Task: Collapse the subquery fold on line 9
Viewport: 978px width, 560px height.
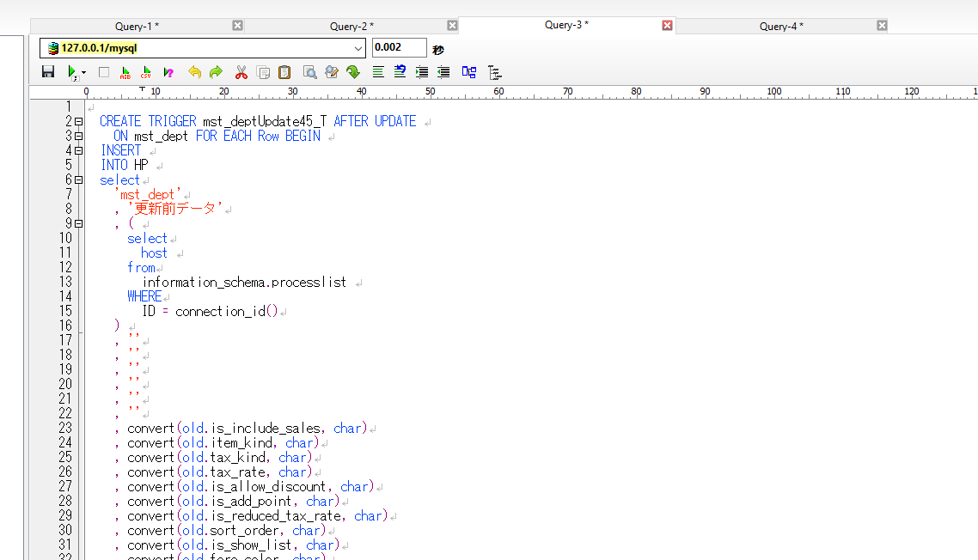Action: coord(78,223)
